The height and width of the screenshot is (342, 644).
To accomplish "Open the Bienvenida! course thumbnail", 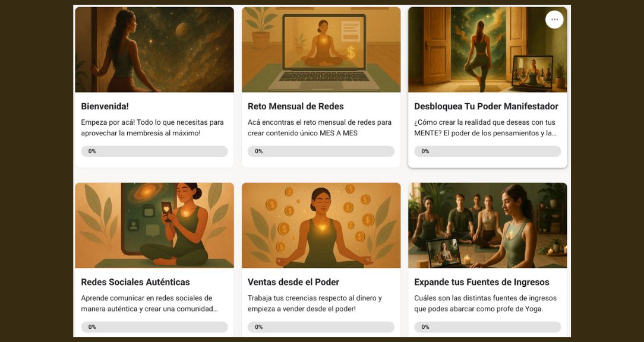I will pos(154,49).
